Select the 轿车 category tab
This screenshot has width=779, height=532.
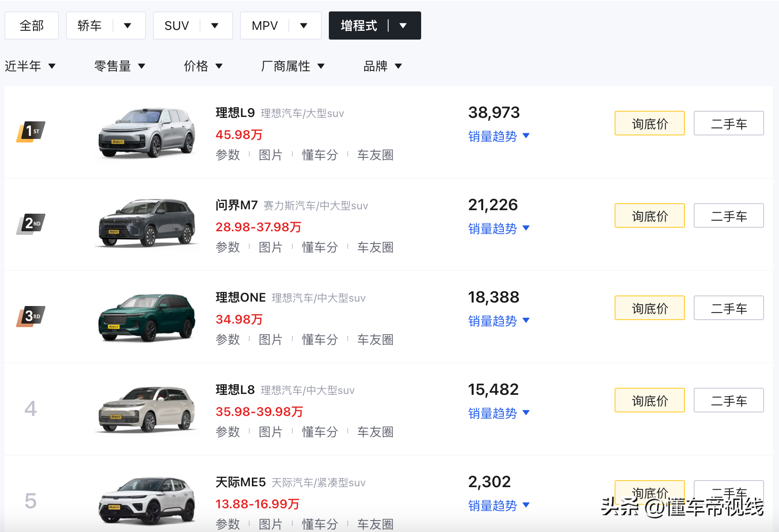pyautogui.click(x=90, y=26)
